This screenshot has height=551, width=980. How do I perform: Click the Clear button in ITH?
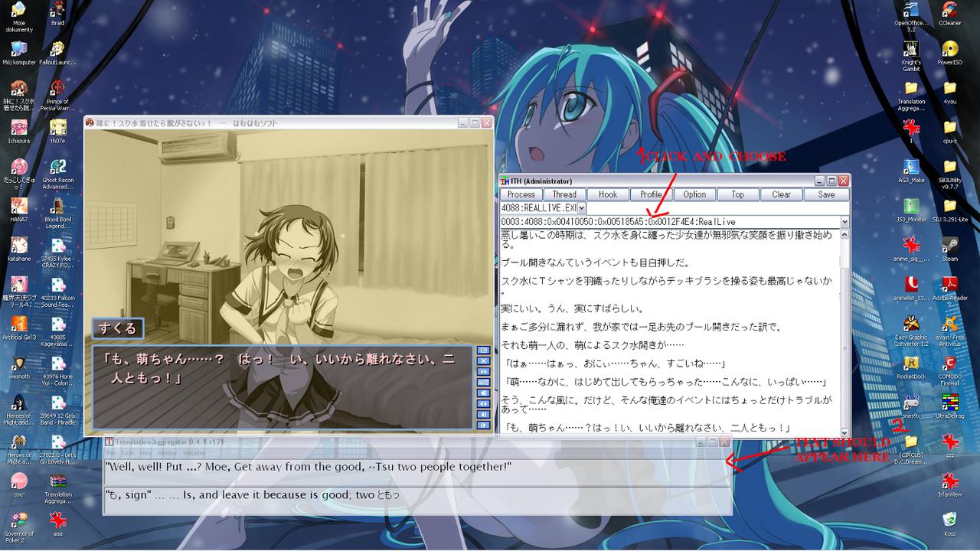781,194
